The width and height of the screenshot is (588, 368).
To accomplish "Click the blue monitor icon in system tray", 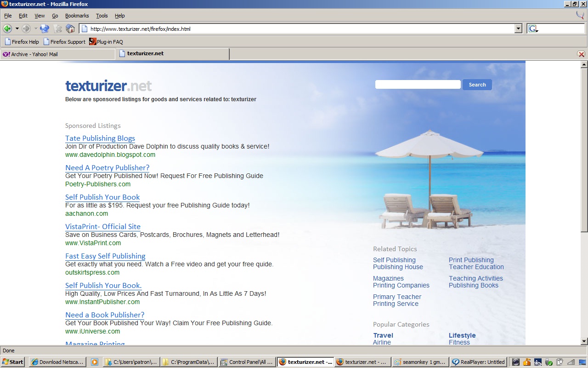I will tap(582, 362).
